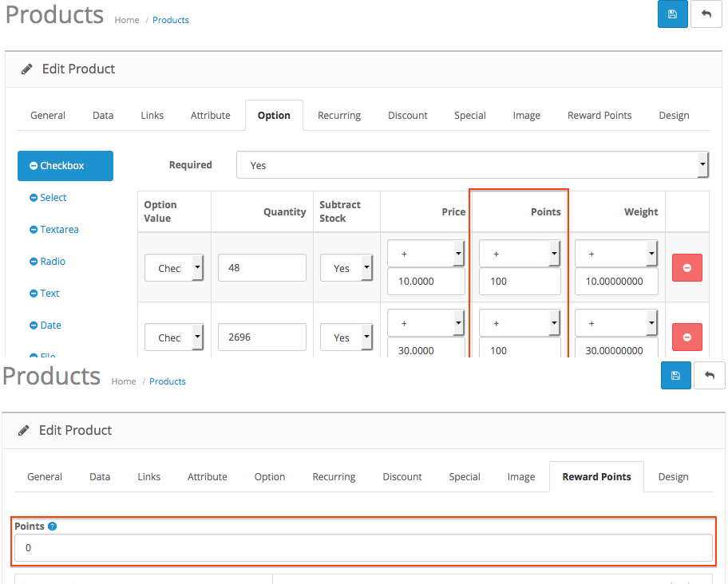This screenshot has height=584, width=728.
Task: Select active Reward Points tab in lower screenshot
Action: coord(596,477)
